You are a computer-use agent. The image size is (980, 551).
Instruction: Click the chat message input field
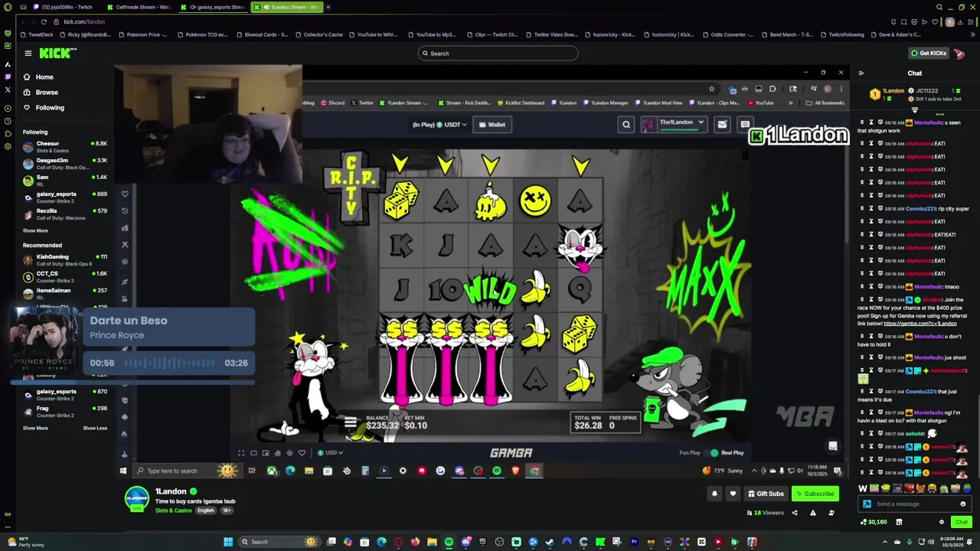(x=915, y=504)
